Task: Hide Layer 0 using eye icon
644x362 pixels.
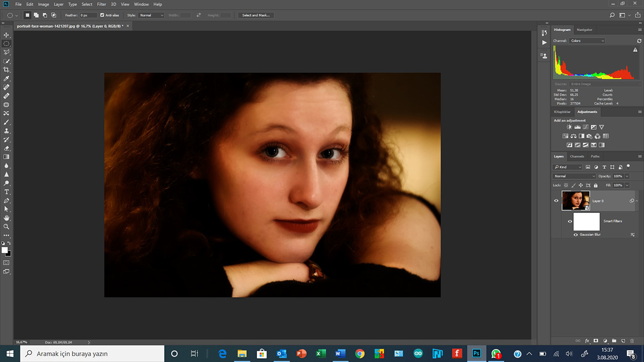Action: tap(556, 201)
